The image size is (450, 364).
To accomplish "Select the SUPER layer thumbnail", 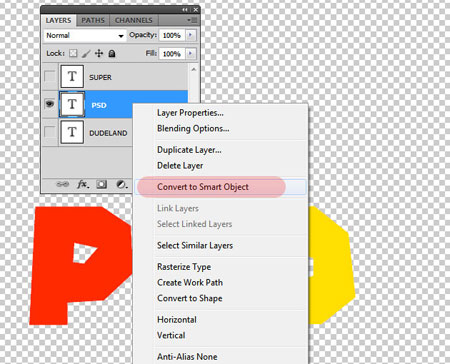I will pyautogui.click(x=72, y=76).
